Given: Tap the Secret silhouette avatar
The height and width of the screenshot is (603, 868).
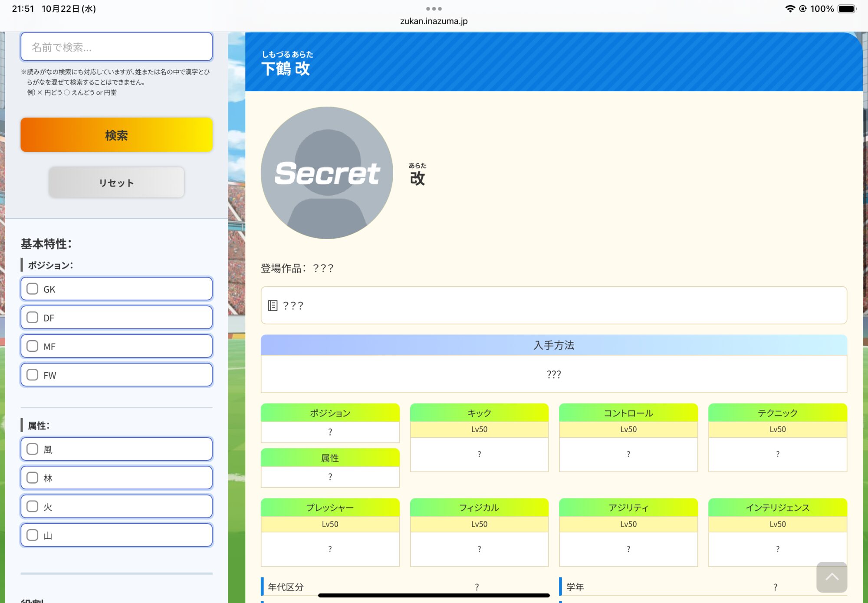Looking at the screenshot, I should coord(327,173).
